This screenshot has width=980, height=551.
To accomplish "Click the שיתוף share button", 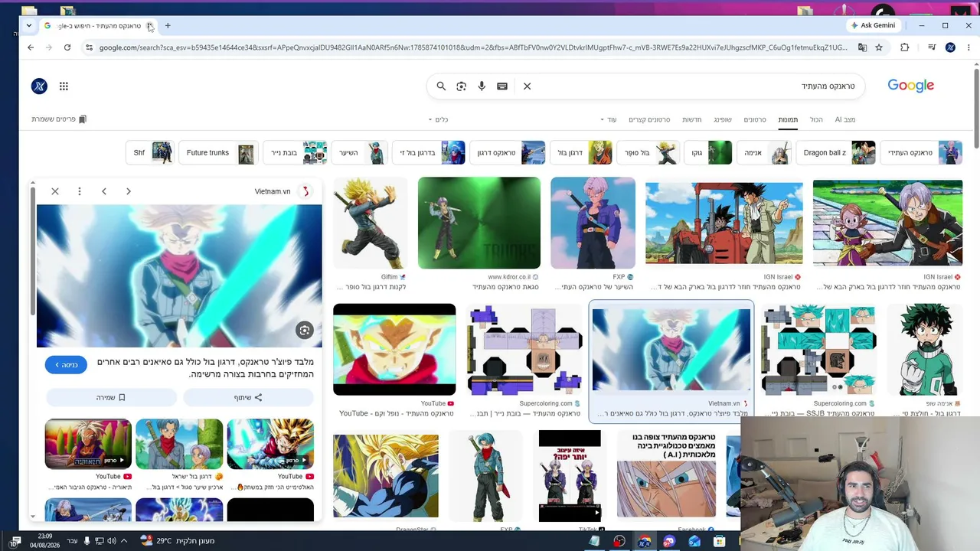I will click(x=248, y=397).
